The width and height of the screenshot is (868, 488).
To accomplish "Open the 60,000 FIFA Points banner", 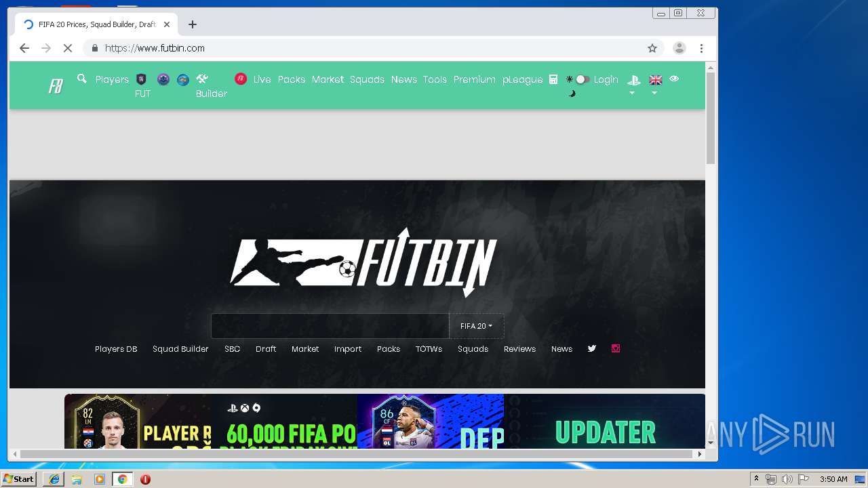I will (x=284, y=421).
